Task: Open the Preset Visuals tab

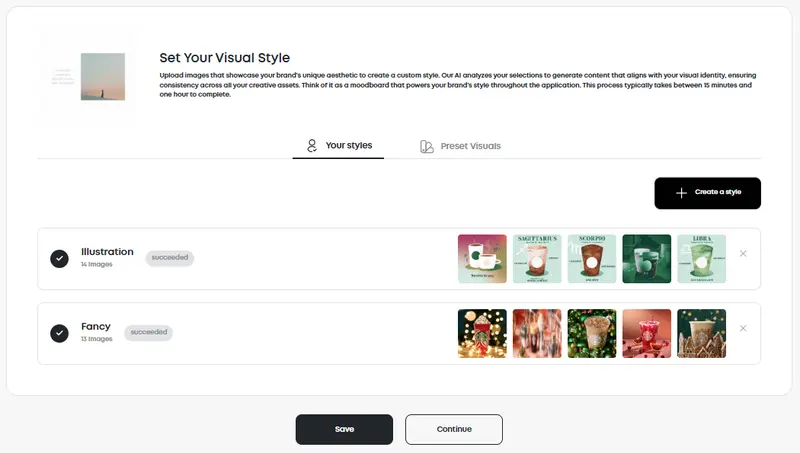Action: 460,146
